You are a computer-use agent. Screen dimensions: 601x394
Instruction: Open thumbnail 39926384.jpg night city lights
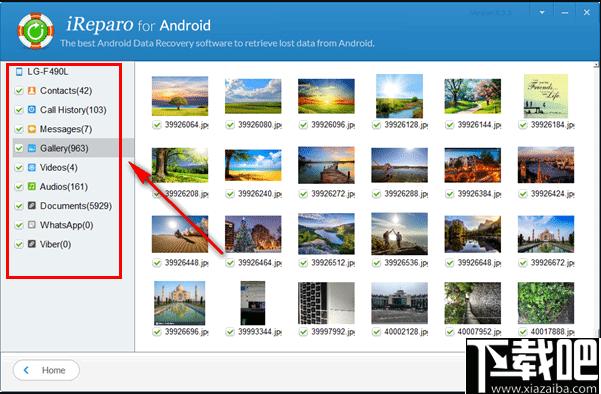(473, 165)
